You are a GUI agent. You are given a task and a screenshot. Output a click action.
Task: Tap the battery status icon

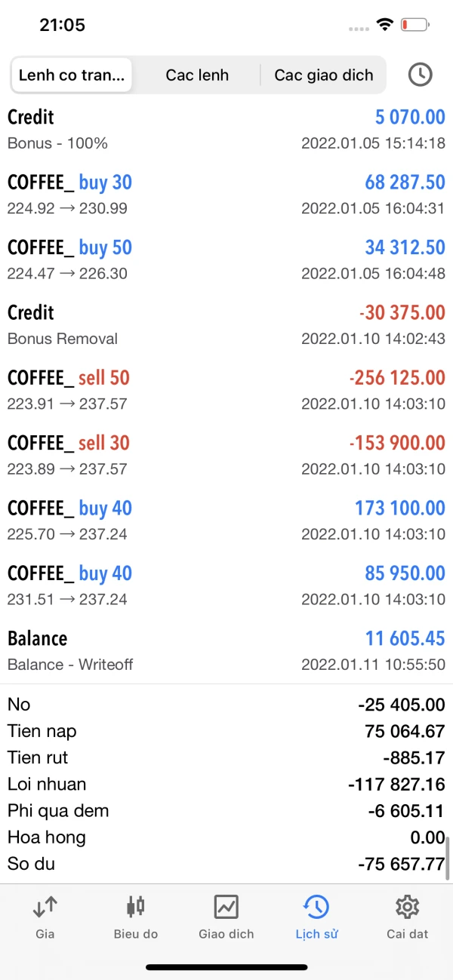tap(415, 25)
